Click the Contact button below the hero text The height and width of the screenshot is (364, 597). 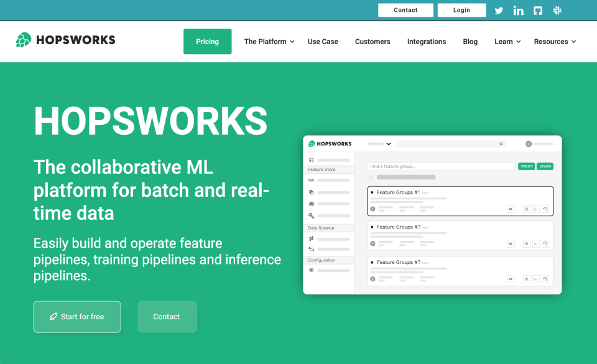click(x=167, y=317)
